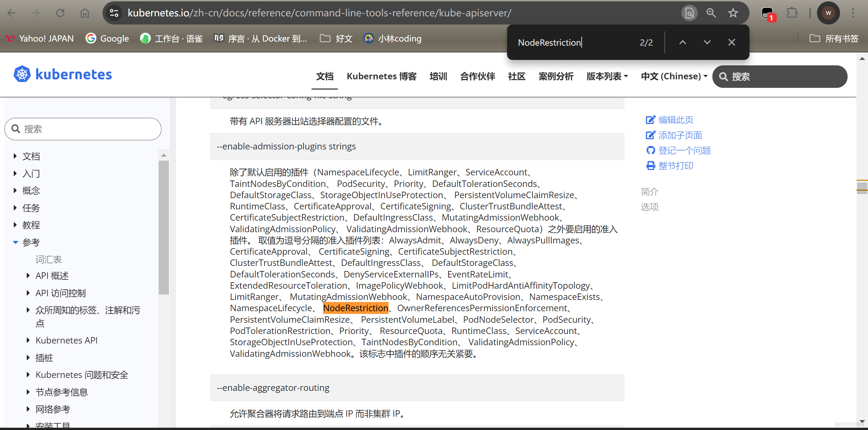The width and height of the screenshot is (868, 430).
Task: Open the Extensions puzzle icon
Action: (x=792, y=13)
